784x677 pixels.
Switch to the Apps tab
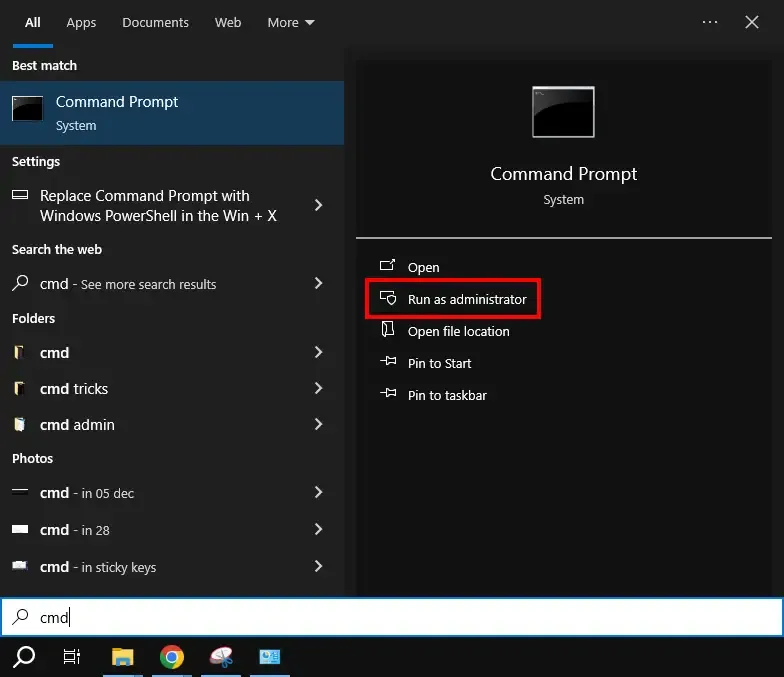point(81,22)
